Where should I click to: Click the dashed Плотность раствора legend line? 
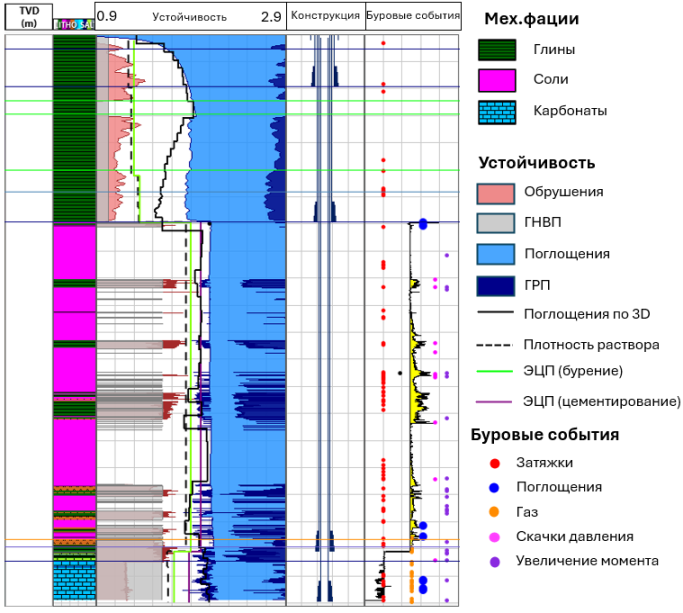coord(495,345)
